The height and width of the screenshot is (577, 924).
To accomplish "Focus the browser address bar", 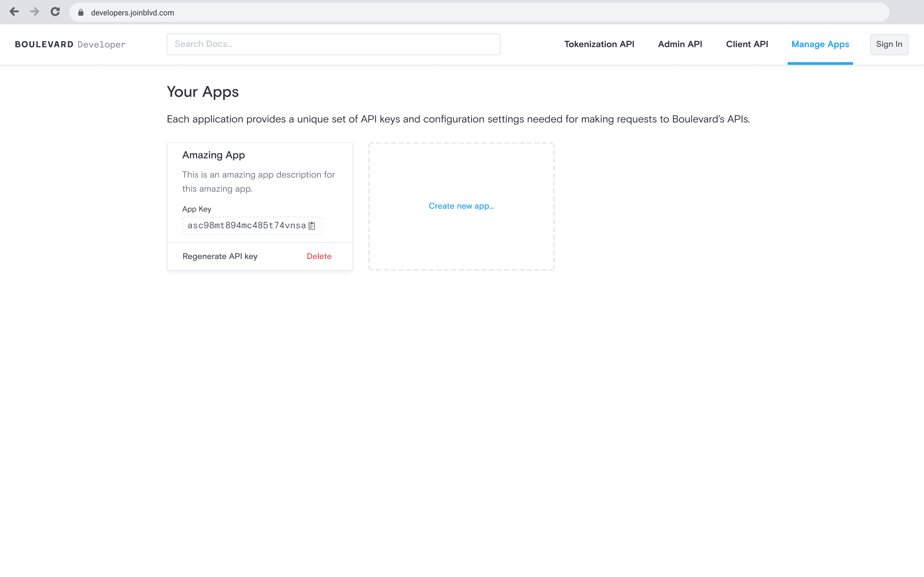I will coord(458,13).
